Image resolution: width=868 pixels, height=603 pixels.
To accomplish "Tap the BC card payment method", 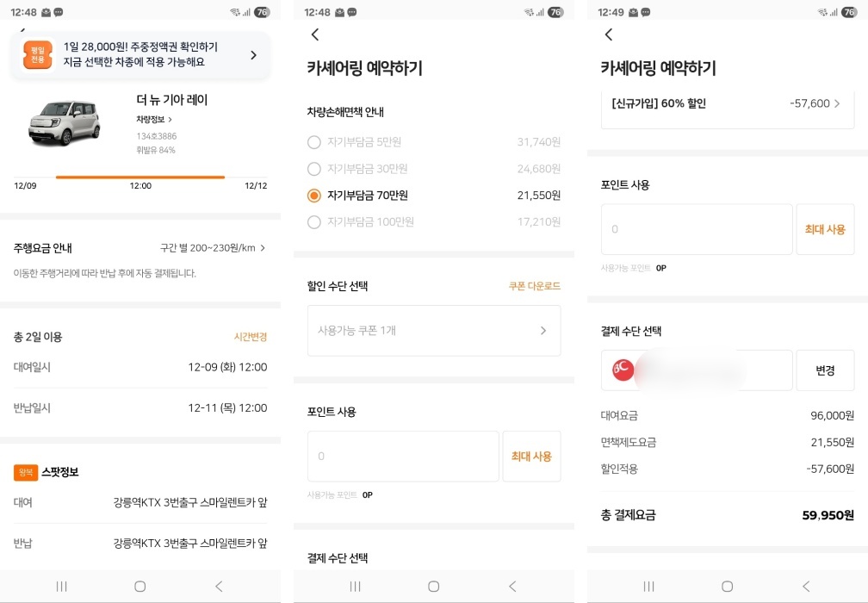I will click(x=697, y=370).
